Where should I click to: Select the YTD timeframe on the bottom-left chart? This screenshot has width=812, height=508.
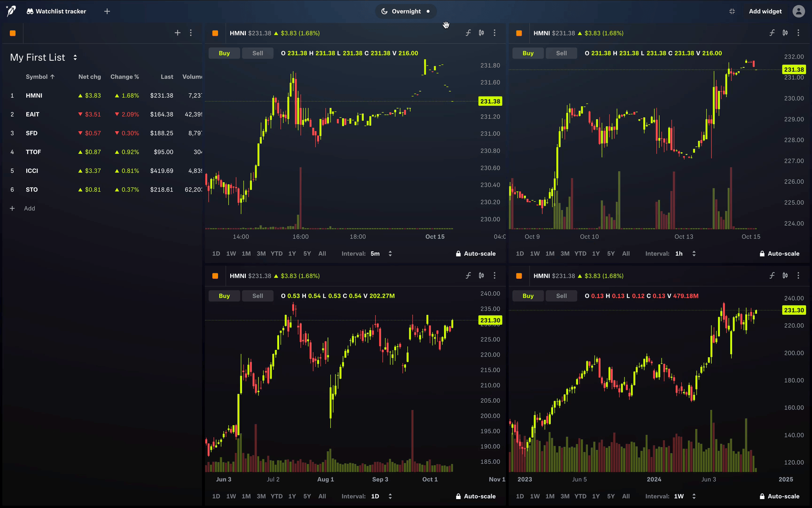(x=276, y=496)
